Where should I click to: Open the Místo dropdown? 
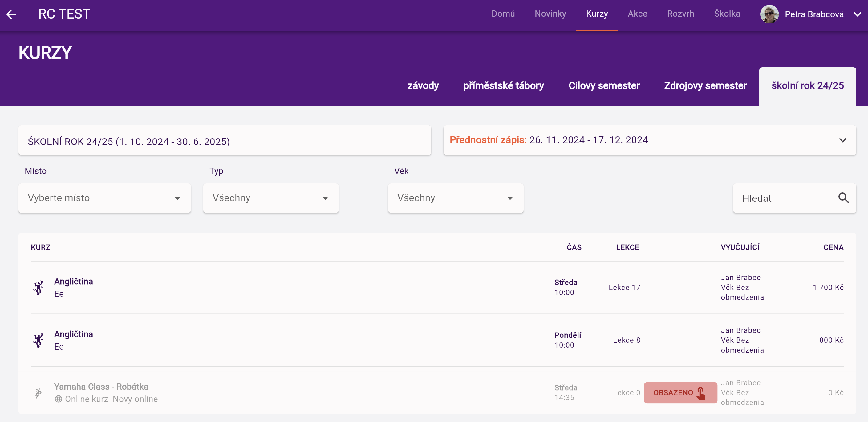tap(104, 198)
